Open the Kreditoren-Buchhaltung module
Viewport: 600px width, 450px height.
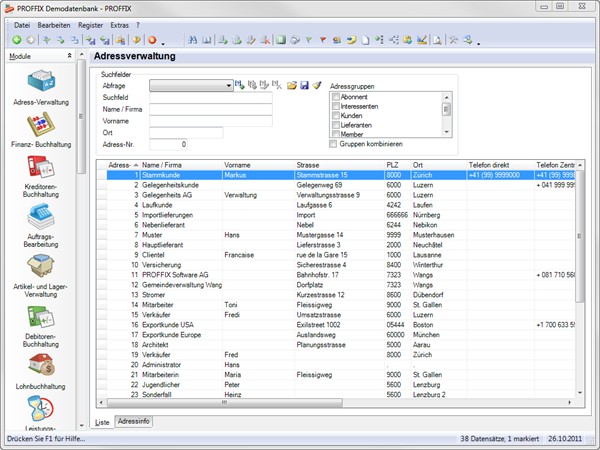(41, 177)
